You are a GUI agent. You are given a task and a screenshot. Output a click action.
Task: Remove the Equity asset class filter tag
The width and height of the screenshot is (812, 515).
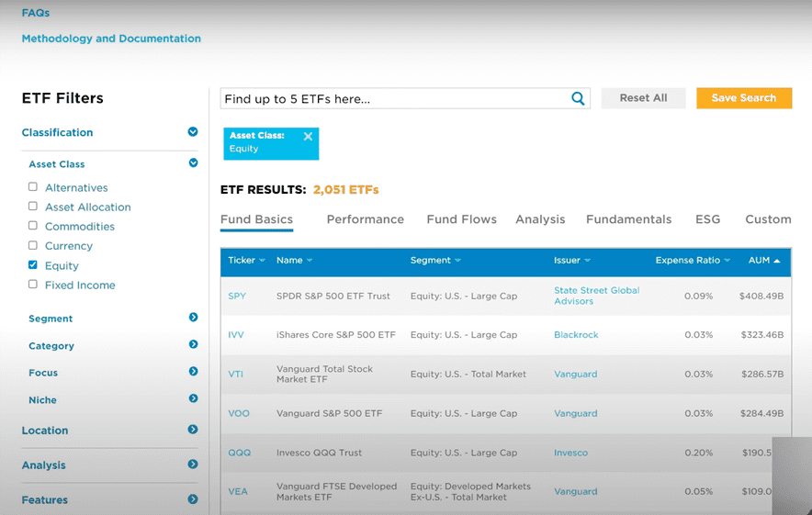tap(308, 137)
